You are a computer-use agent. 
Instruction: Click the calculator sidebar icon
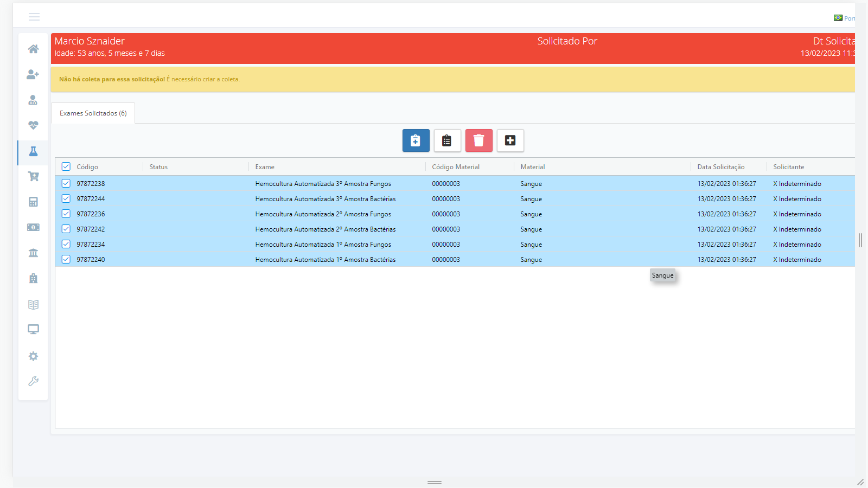pos(33,202)
